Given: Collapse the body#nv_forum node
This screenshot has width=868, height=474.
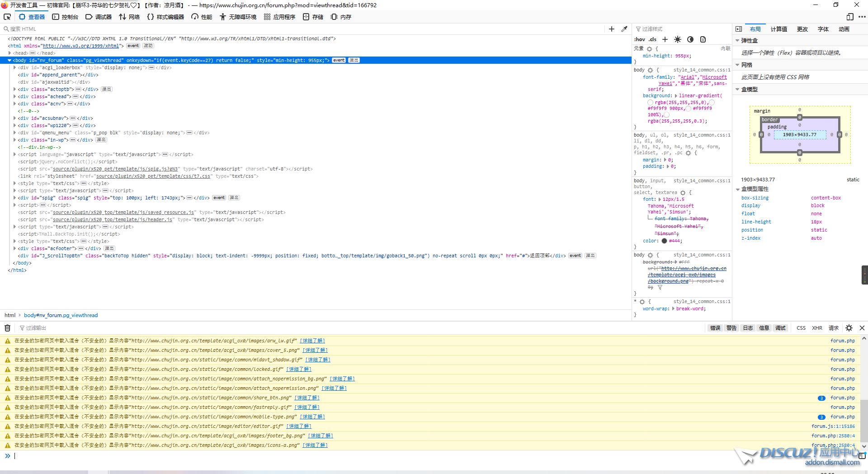Looking at the screenshot, I should click(9, 60).
